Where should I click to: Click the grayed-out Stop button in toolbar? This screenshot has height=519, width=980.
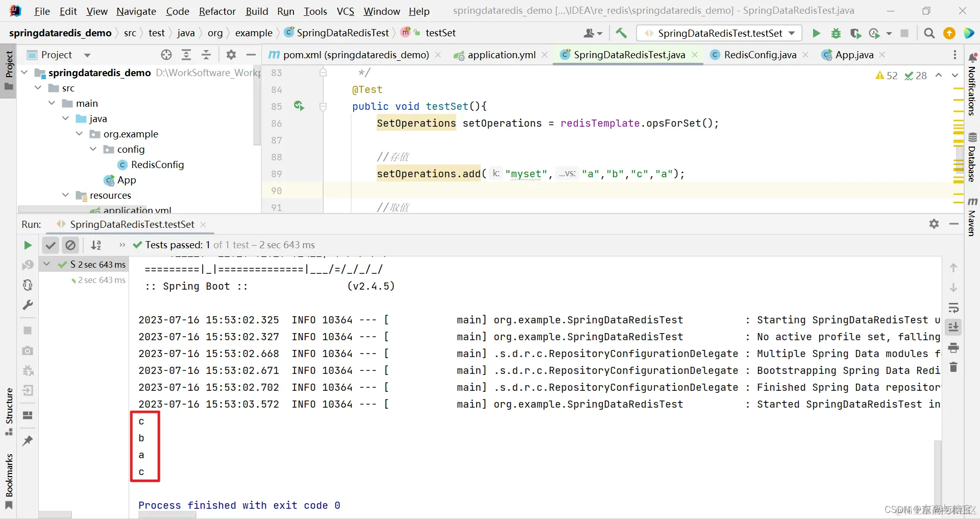[x=904, y=33]
